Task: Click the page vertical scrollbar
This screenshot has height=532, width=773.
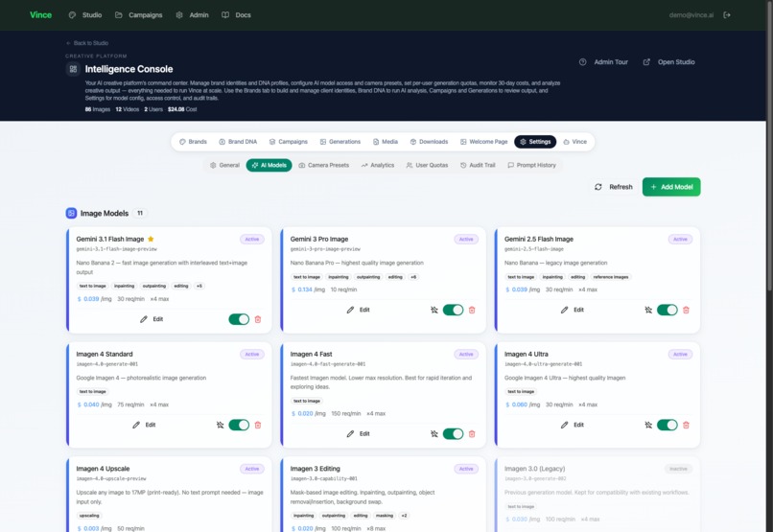Action: (x=769, y=148)
